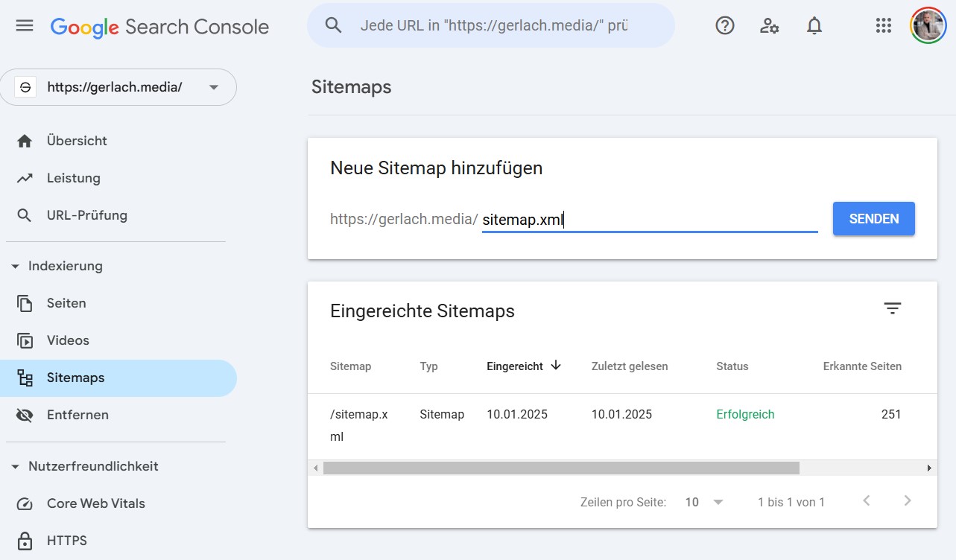Sort by the Eingereicht column header
Screen dimensions: 956x560
click(515, 366)
